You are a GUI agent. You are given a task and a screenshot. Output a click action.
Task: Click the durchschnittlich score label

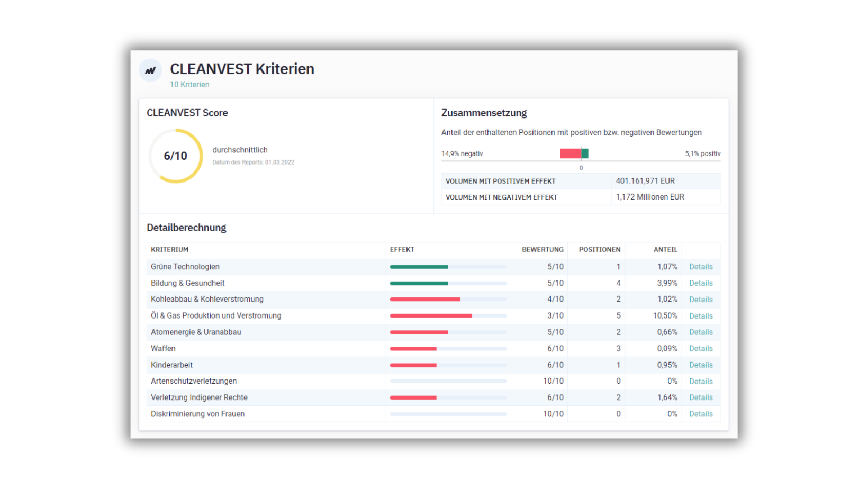coord(240,150)
